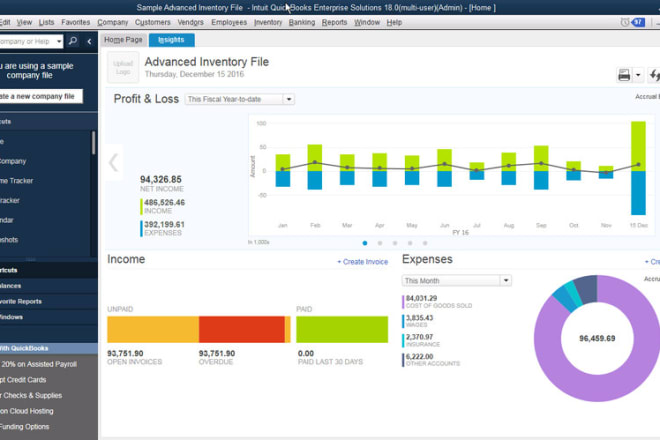
Task: Click the 2,370.97 insurance value
Action: coord(419,337)
